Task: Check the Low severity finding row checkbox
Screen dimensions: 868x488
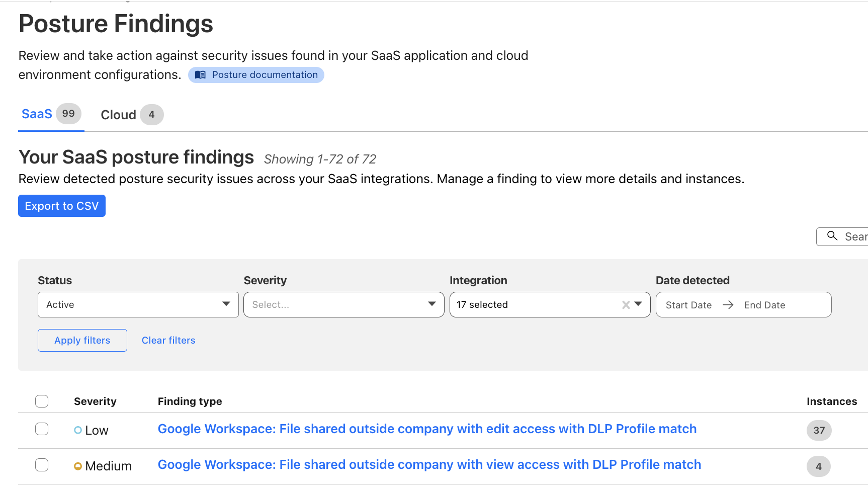Action: 42,429
